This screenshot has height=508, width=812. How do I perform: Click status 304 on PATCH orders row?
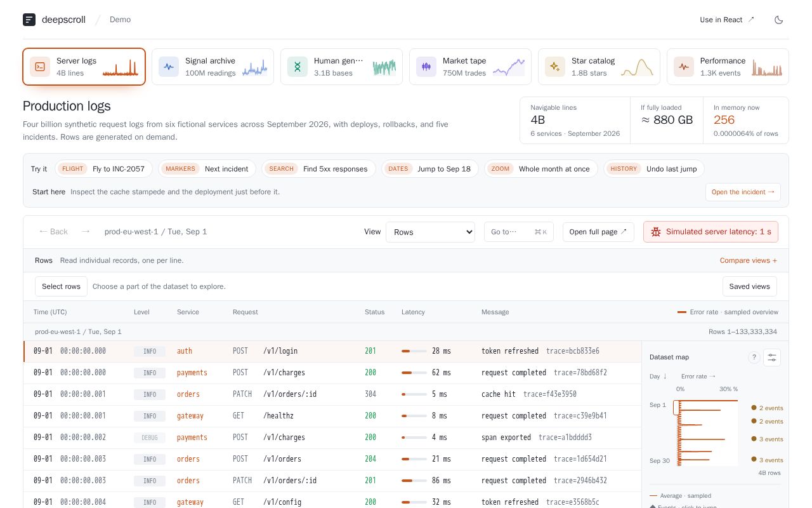370,394
